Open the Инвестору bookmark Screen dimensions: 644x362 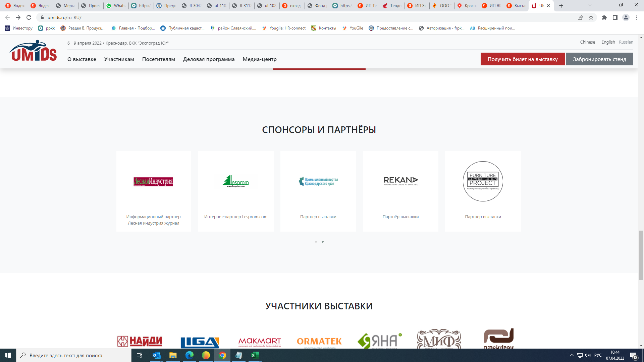[x=19, y=28]
